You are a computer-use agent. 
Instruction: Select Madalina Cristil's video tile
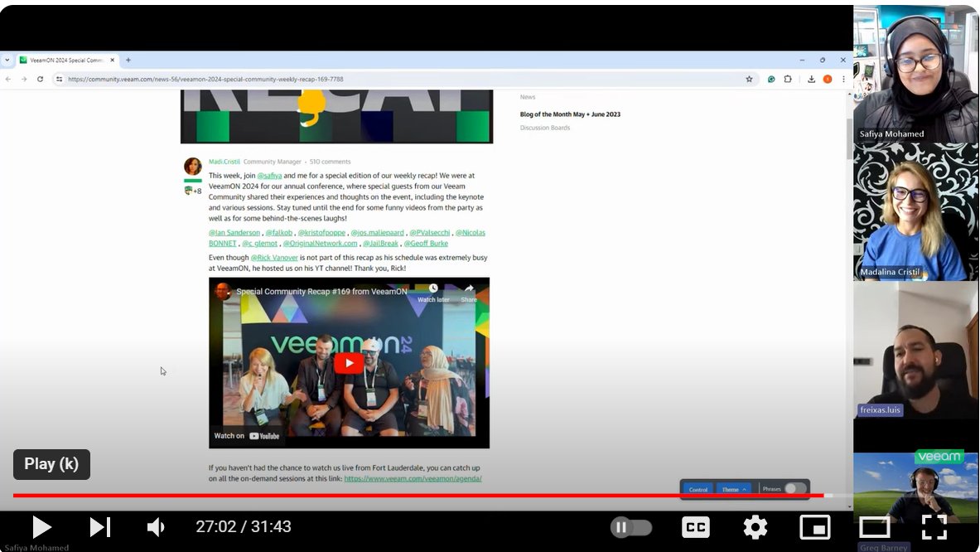915,212
